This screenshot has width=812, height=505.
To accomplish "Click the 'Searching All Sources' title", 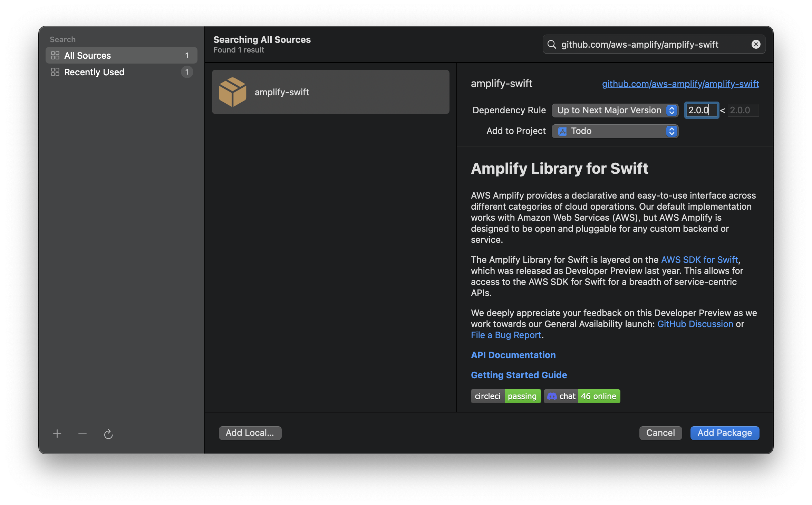I will point(262,39).
